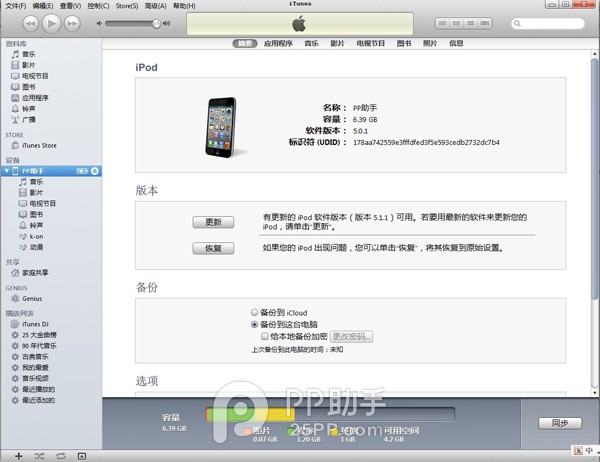Click the battery icon beside PP助手
The height and width of the screenshot is (462, 600).
[x=82, y=171]
